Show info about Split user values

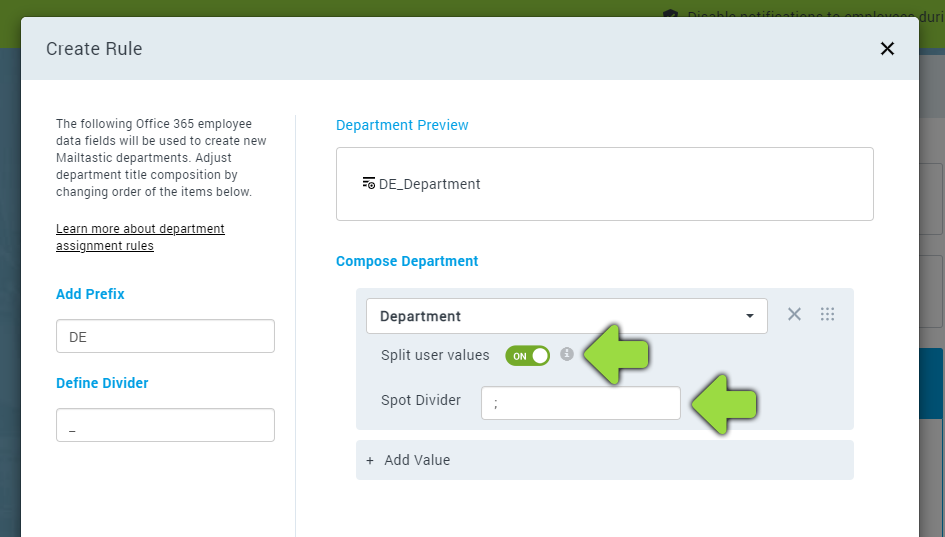(567, 354)
